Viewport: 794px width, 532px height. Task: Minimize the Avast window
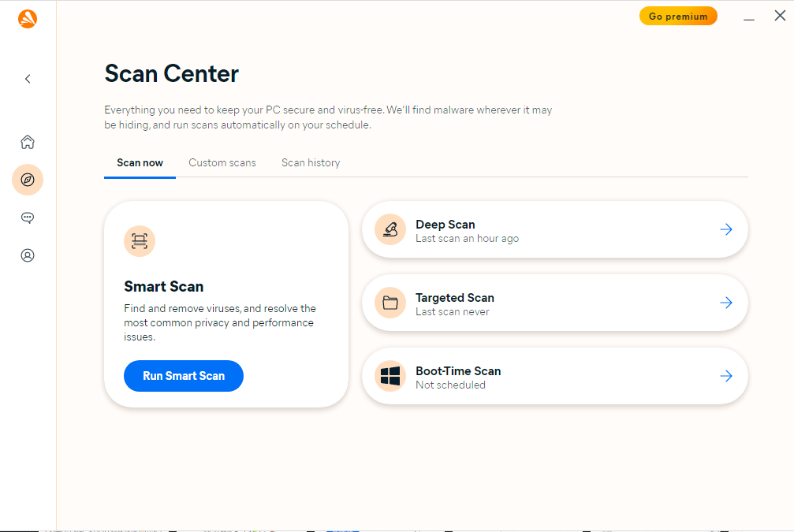pos(749,16)
